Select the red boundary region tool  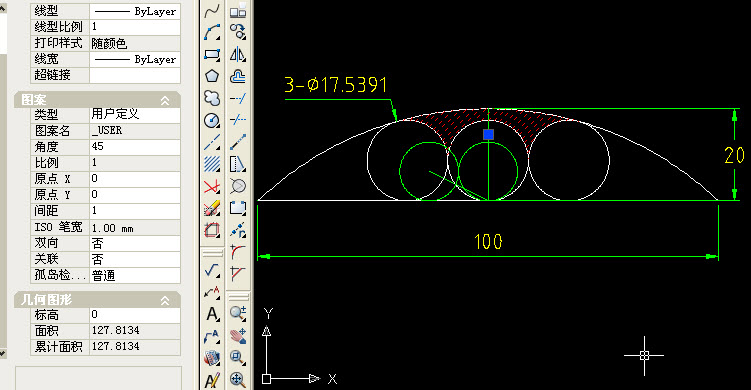(x=212, y=230)
